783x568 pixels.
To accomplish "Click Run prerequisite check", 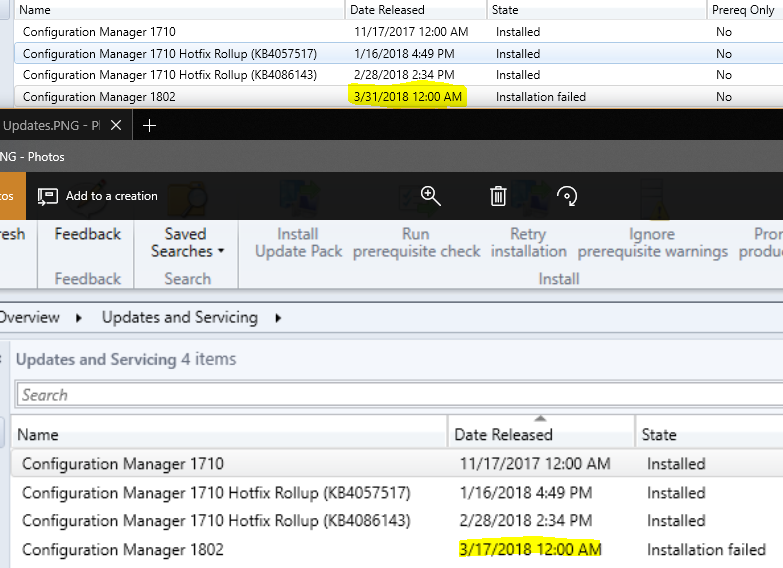I will (416, 242).
